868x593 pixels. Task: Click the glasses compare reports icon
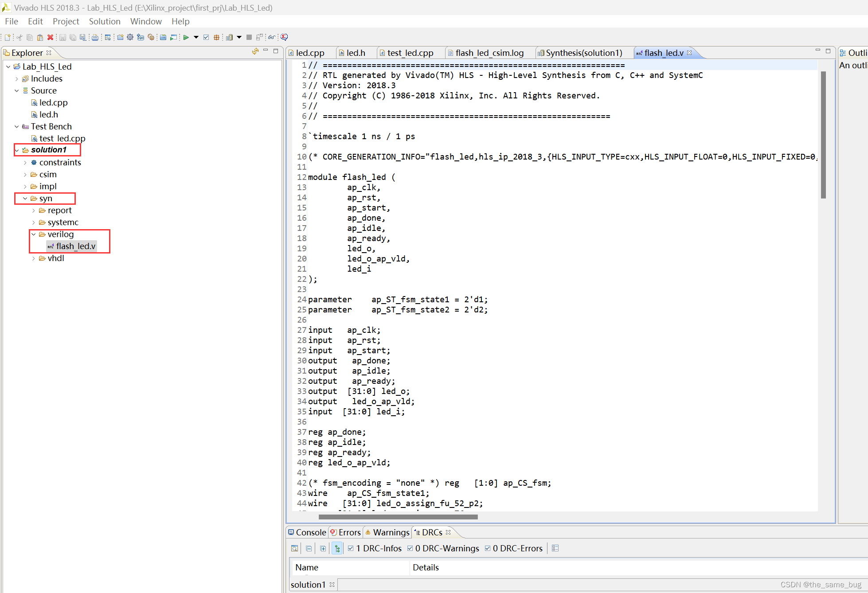tap(271, 37)
